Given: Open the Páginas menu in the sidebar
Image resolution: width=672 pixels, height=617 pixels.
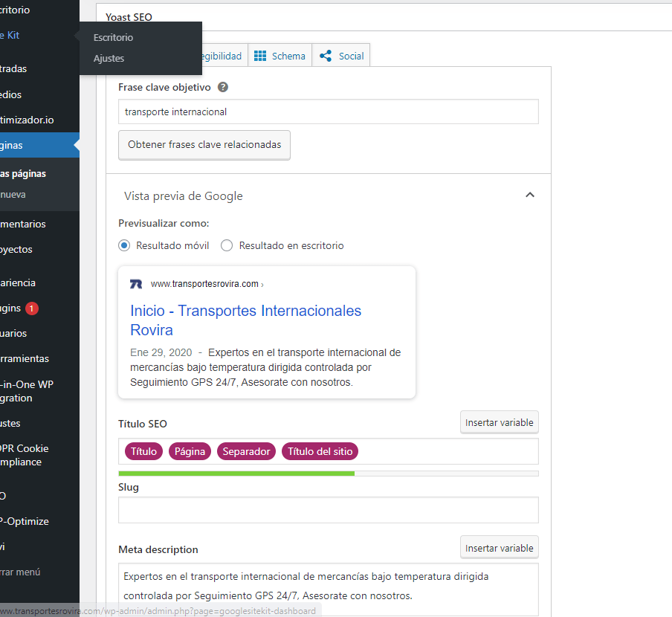Looking at the screenshot, I should point(39,145).
